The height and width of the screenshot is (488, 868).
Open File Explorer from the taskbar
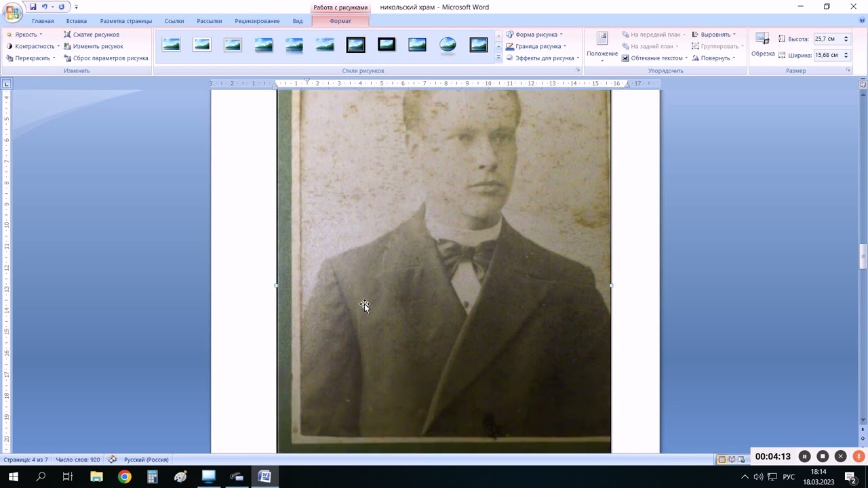click(x=96, y=476)
